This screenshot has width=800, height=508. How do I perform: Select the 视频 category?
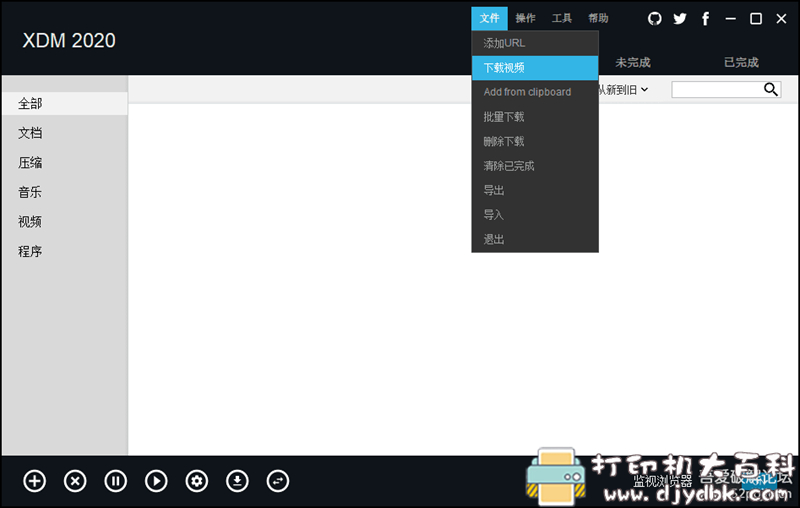64,222
